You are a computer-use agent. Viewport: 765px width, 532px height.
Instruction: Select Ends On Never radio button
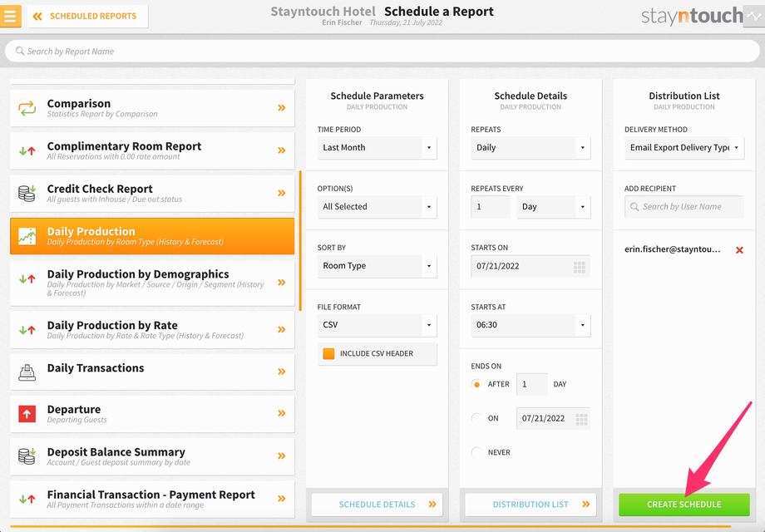coord(476,452)
